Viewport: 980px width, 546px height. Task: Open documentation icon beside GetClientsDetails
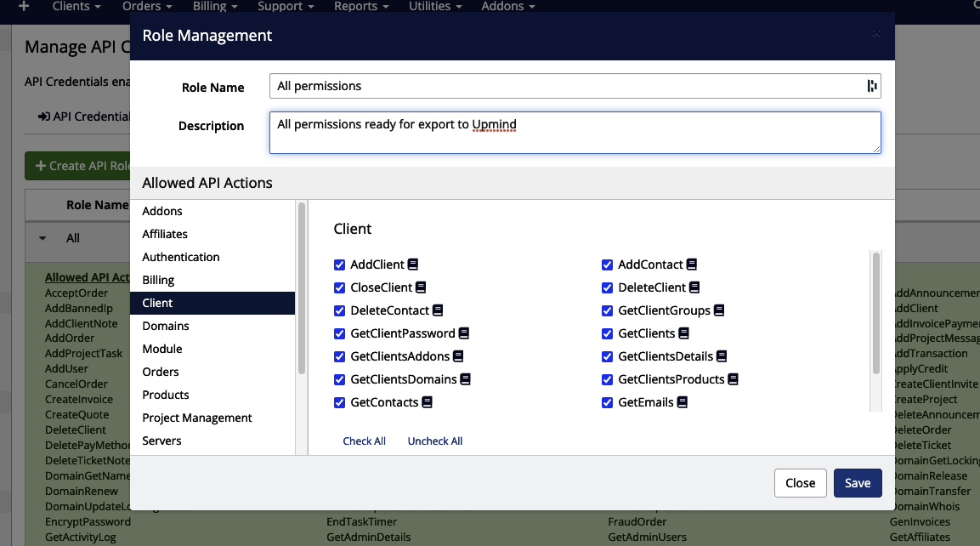(x=722, y=355)
